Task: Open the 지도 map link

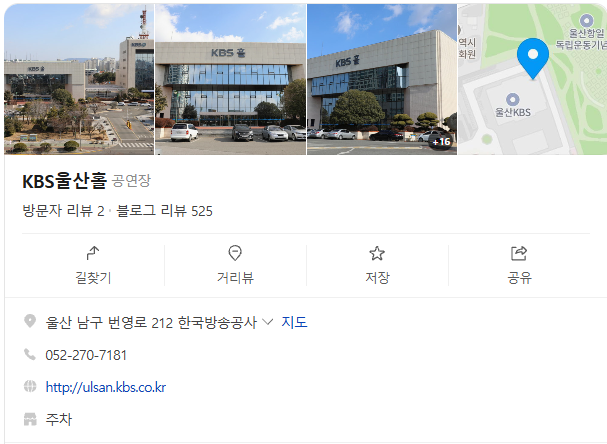Action: click(x=294, y=322)
